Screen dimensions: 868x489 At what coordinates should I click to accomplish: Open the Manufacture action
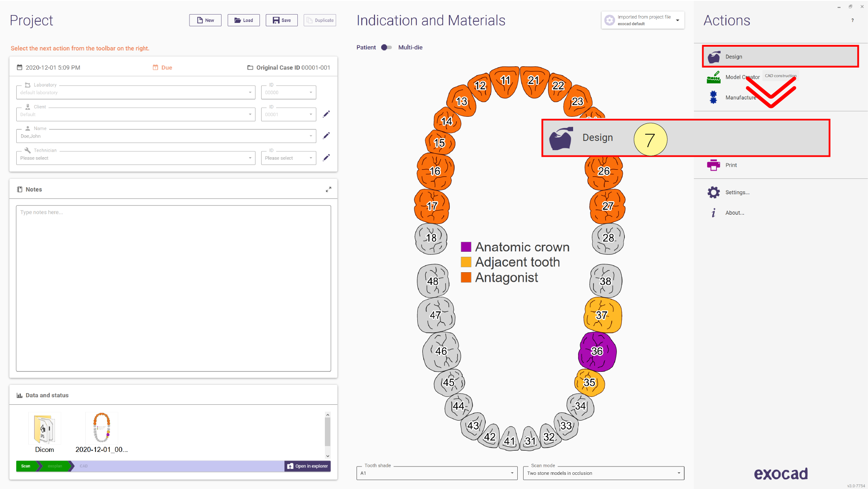(732, 98)
